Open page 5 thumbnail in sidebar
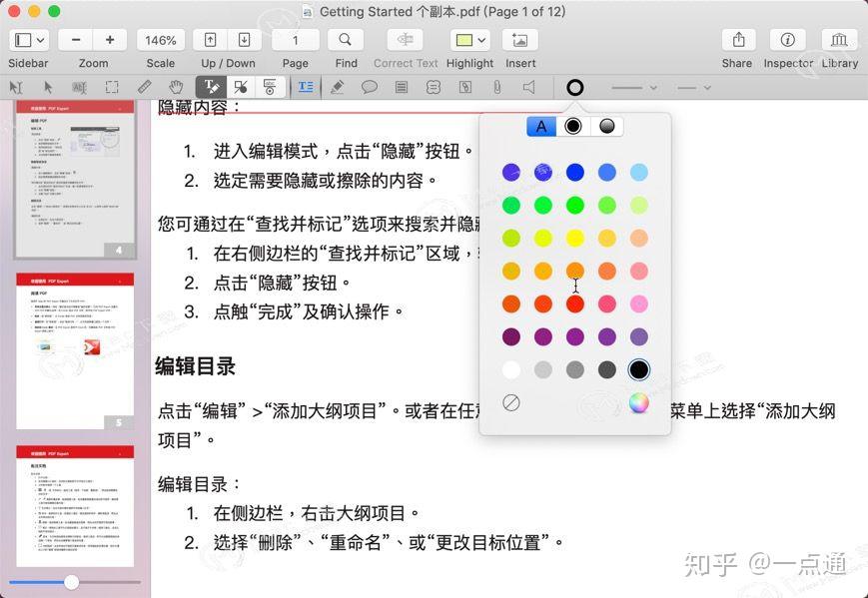 [75, 350]
